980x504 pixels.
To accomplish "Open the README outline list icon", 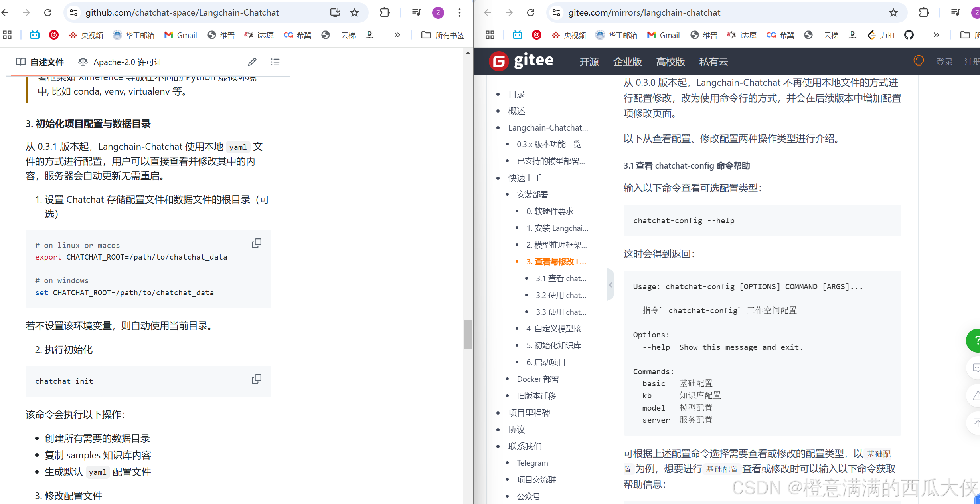I will (x=275, y=62).
